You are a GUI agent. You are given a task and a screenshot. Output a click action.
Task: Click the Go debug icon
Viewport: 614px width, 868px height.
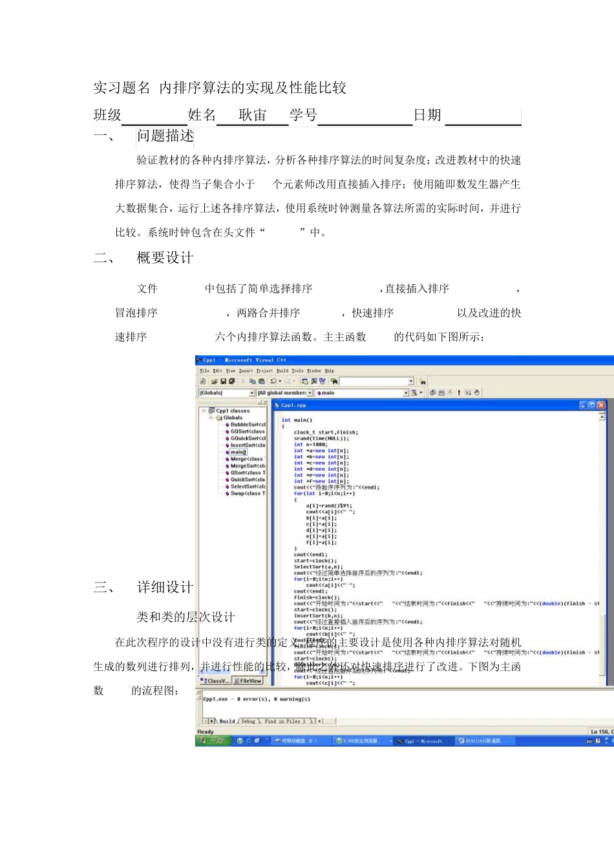click(468, 393)
